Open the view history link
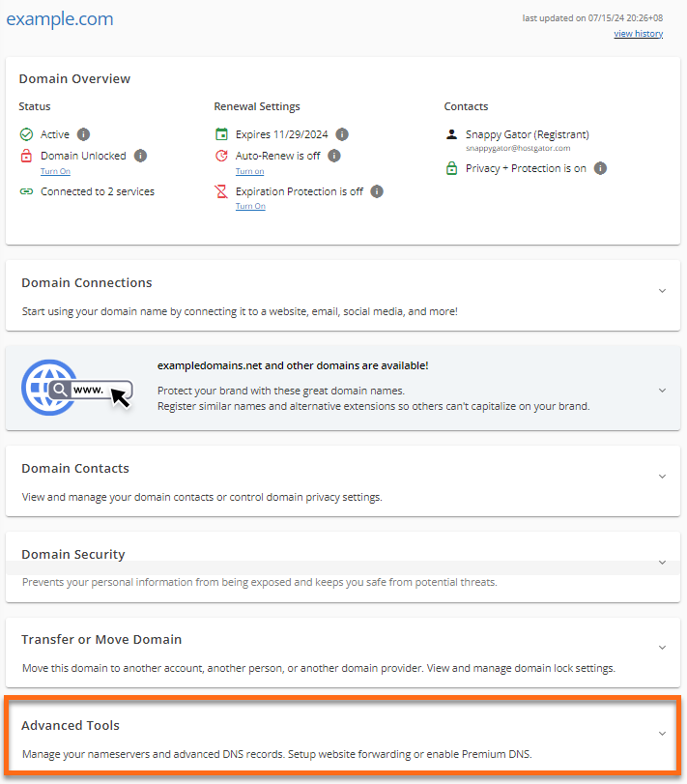The image size is (687, 784). pyautogui.click(x=638, y=33)
